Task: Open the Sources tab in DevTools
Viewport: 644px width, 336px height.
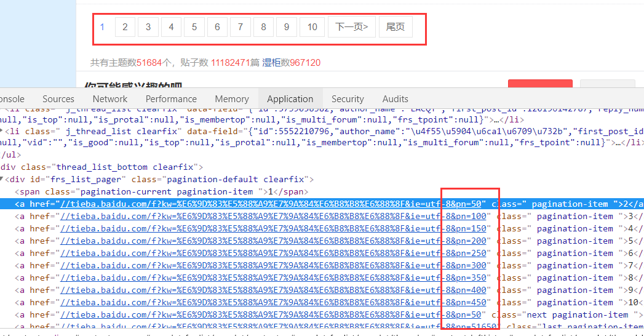Action: coord(58,99)
